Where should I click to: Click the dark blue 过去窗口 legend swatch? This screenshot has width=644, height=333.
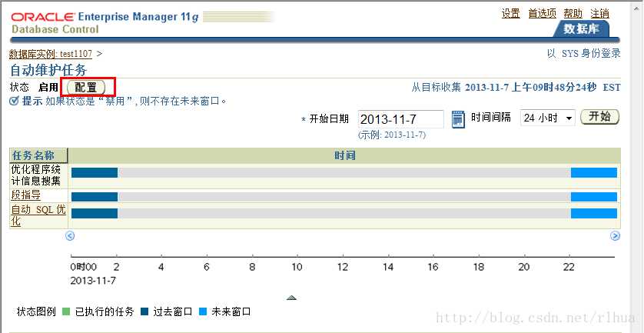[144, 311]
